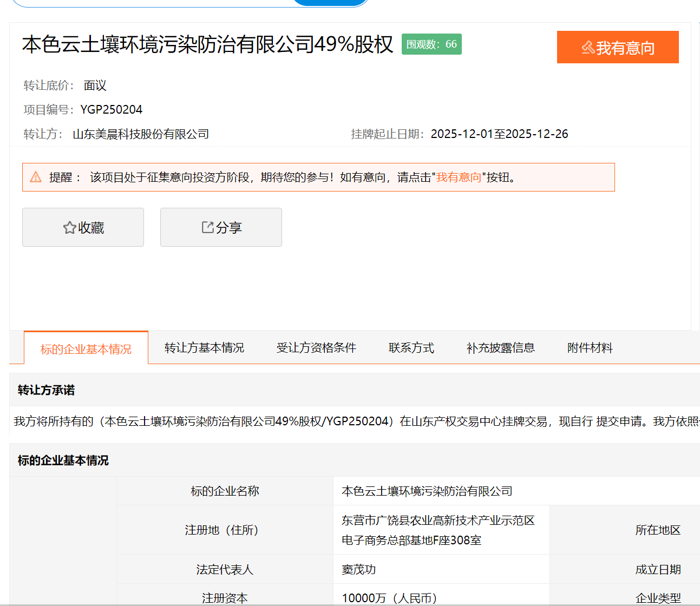Go to the 补充披露信息 tab
The height and width of the screenshot is (606, 700).
(x=500, y=348)
